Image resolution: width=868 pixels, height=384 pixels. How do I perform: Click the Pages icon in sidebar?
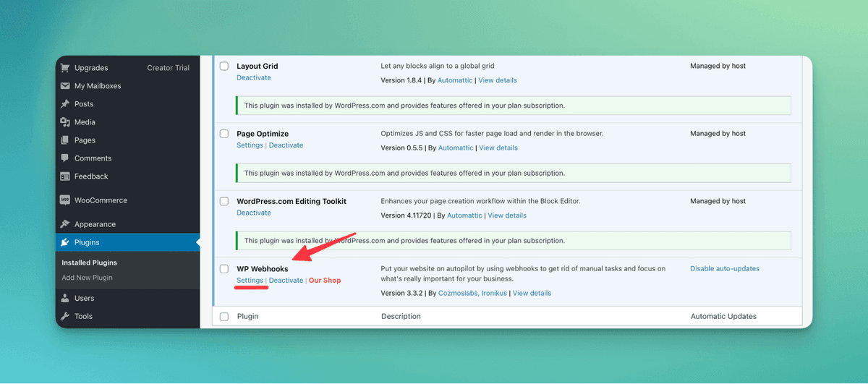coord(65,140)
